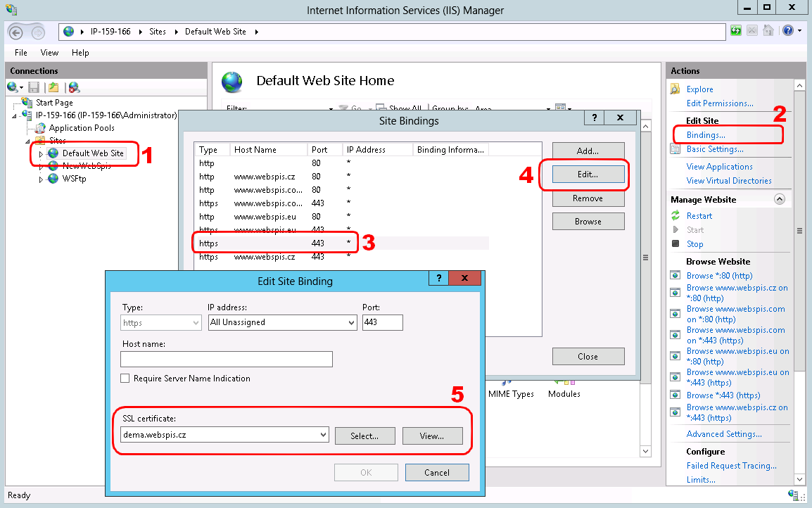The width and height of the screenshot is (812, 508).
Task: Click the Help question mark toolbar icon
Action: click(x=787, y=31)
